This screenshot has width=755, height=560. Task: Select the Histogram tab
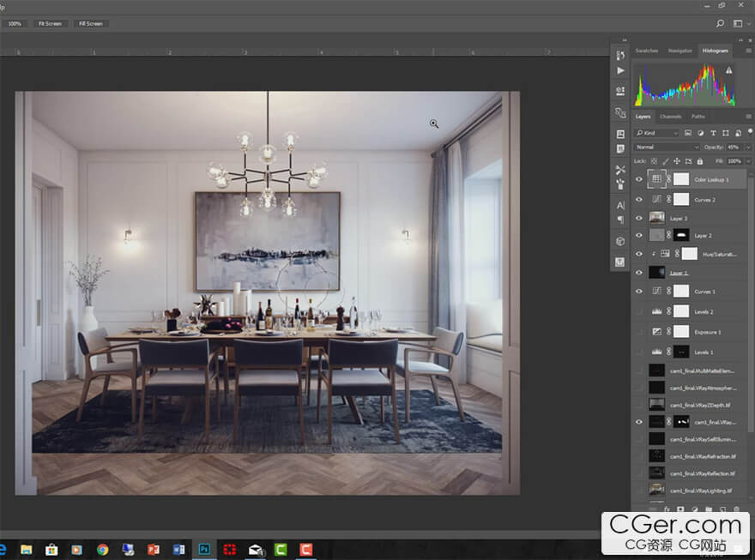[x=715, y=51]
